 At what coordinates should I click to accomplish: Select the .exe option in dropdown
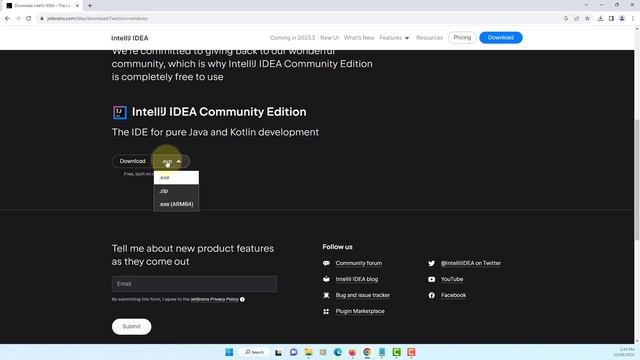tap(176, 178)
